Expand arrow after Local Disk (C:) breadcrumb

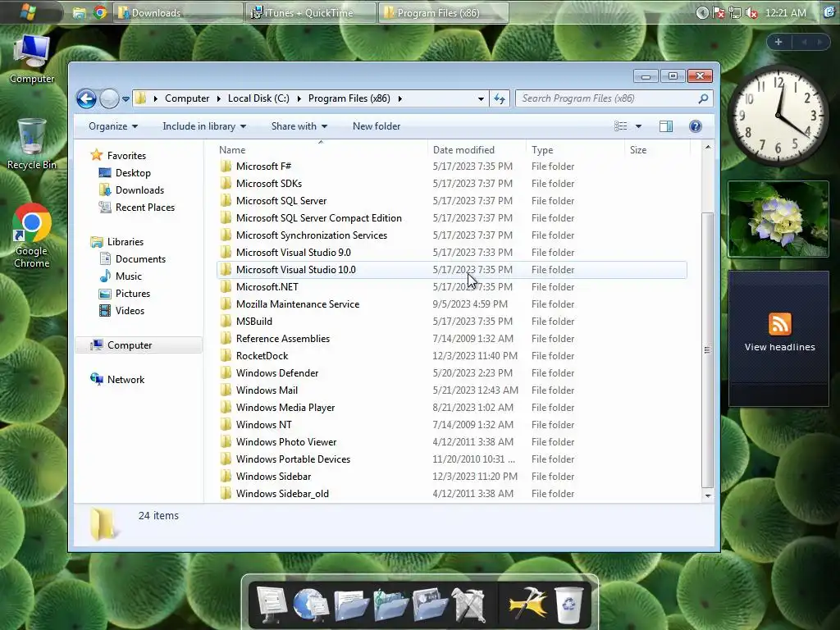click(299, 98)
